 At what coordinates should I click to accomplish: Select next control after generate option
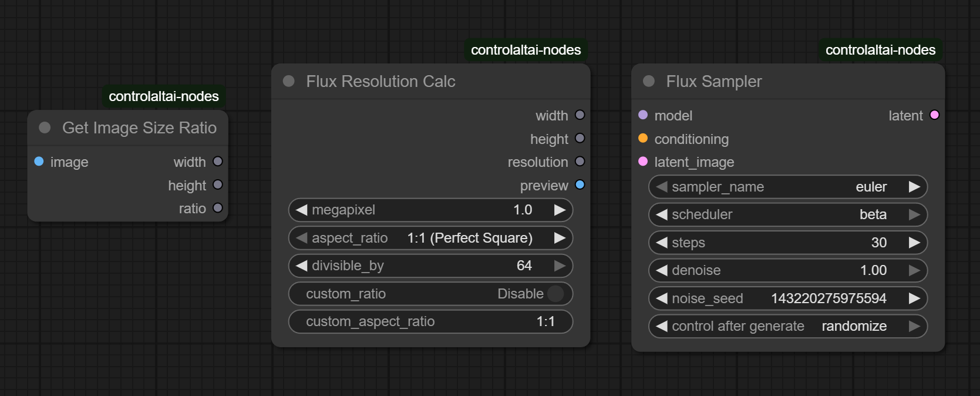[x=914, y=326]
